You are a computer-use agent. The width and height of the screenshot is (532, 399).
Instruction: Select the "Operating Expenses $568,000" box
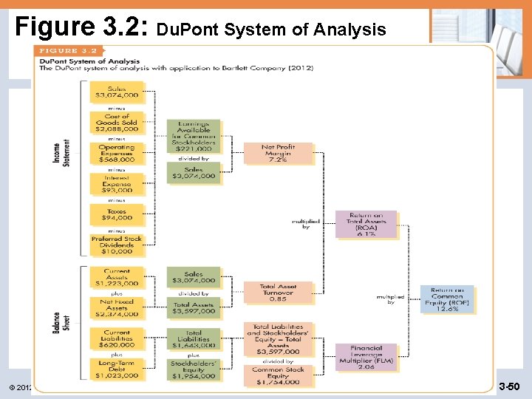tap(117, 154)
